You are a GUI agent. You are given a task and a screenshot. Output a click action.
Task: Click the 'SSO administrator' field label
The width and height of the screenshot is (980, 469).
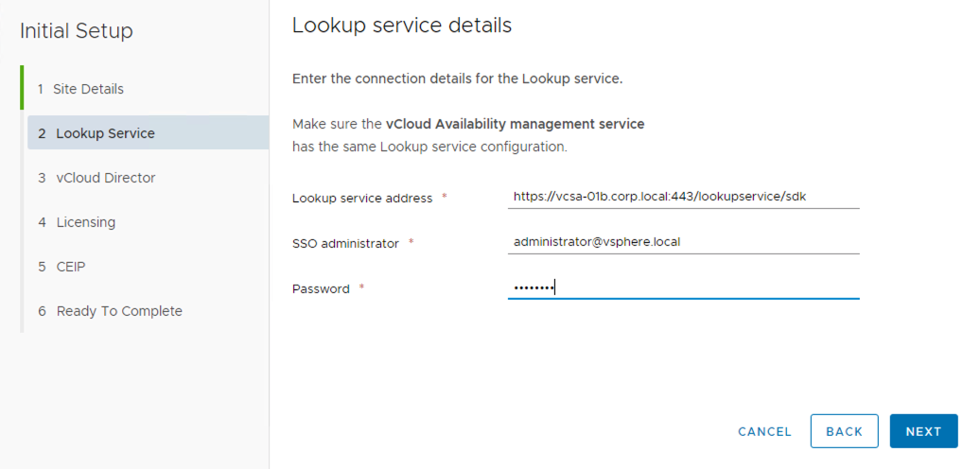click(x=345, y=244)
